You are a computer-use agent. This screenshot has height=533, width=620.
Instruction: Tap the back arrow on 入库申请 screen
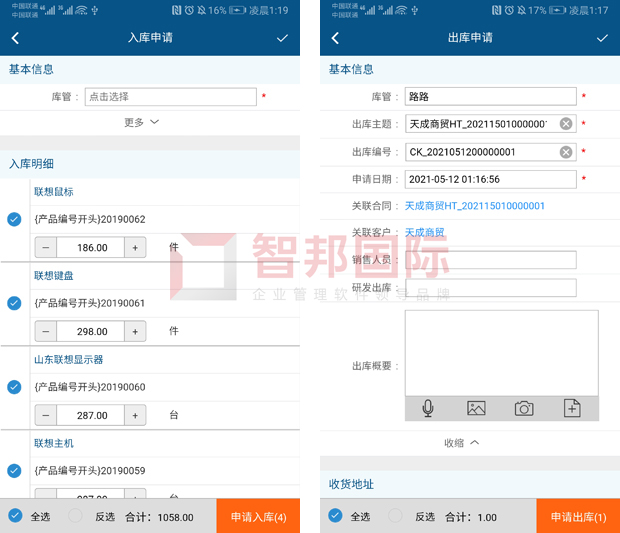pyautogui.click(x=15, y=38)
